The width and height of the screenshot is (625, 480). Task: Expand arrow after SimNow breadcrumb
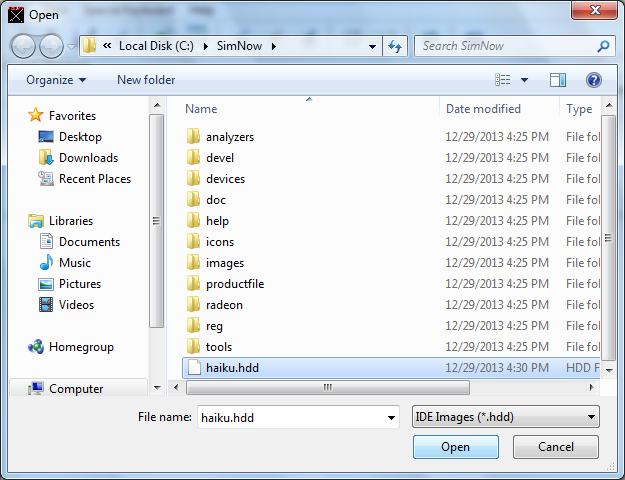click(274, 46)
